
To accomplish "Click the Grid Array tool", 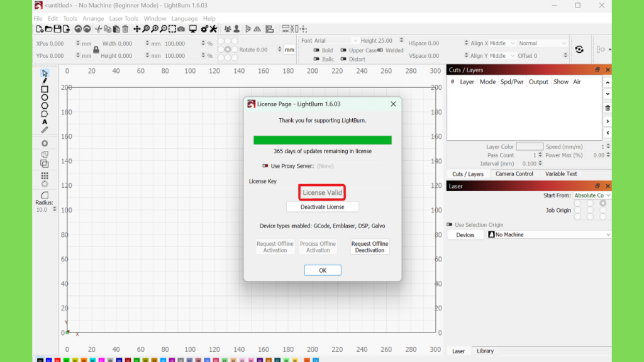I will [45, 176].
